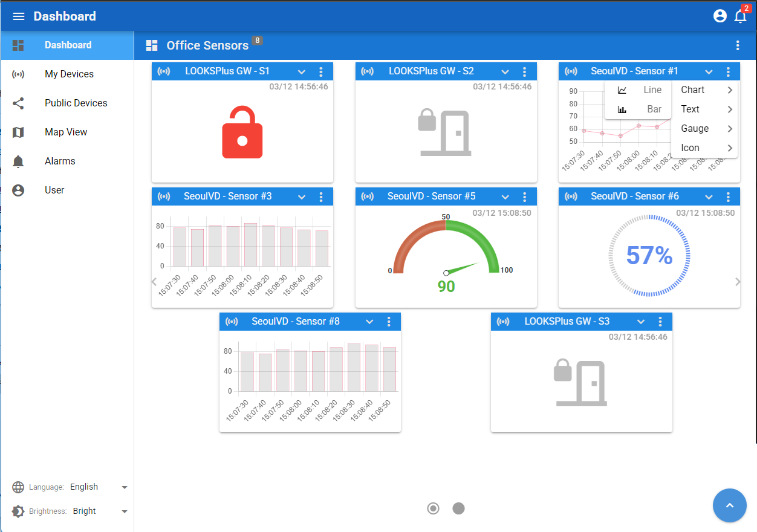Click the SeoulVD - Sensor #1 signal icon
Screen dimensions: 757x532
(571, 71)
